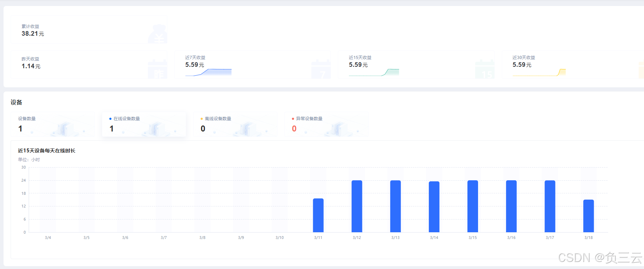Click the 近30天收益 yellow trend sparkline
The image size is (644, 269).
point(539,72)
